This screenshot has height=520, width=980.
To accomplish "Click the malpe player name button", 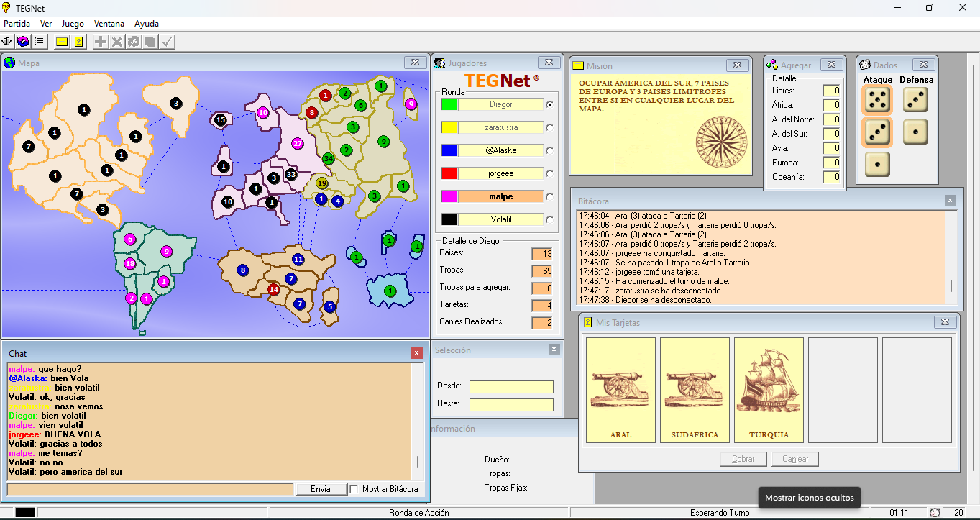I will click(x=501, y=196).
